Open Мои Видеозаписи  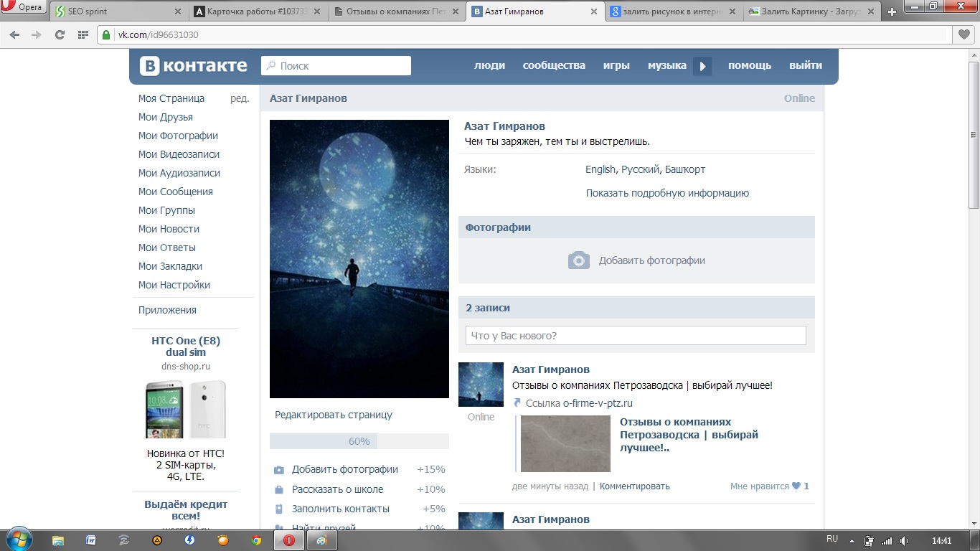click(179, 154)
